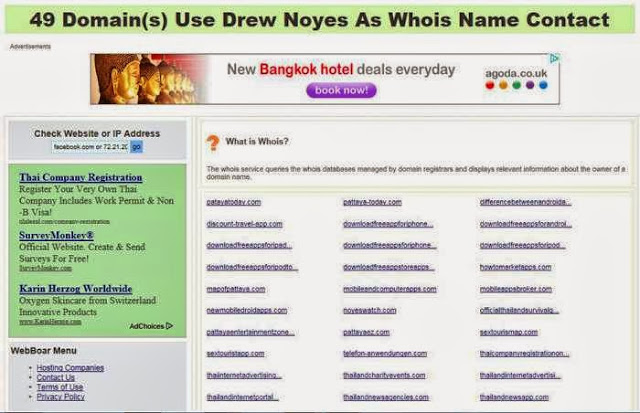The image size is (640, 413).
Task: Click the '49 Domain(s) Use Drew Noyes' heading
Action: tap(320, 20)
